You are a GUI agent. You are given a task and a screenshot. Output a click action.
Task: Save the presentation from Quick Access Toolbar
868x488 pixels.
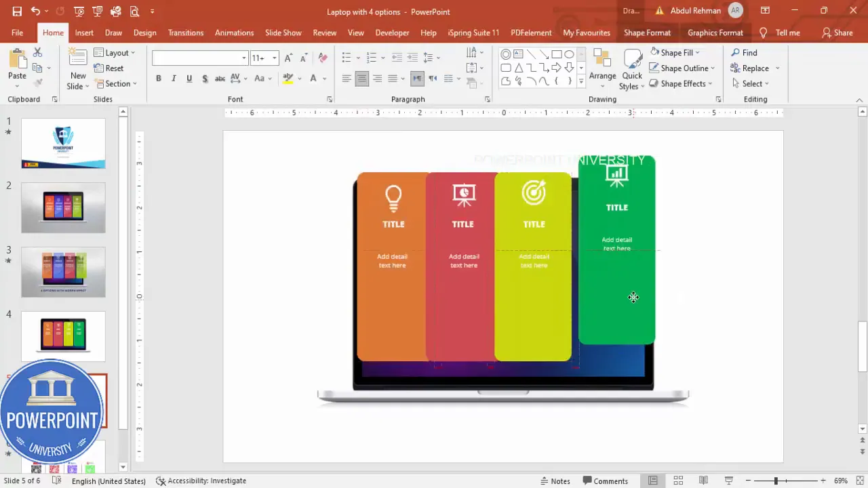17,12
